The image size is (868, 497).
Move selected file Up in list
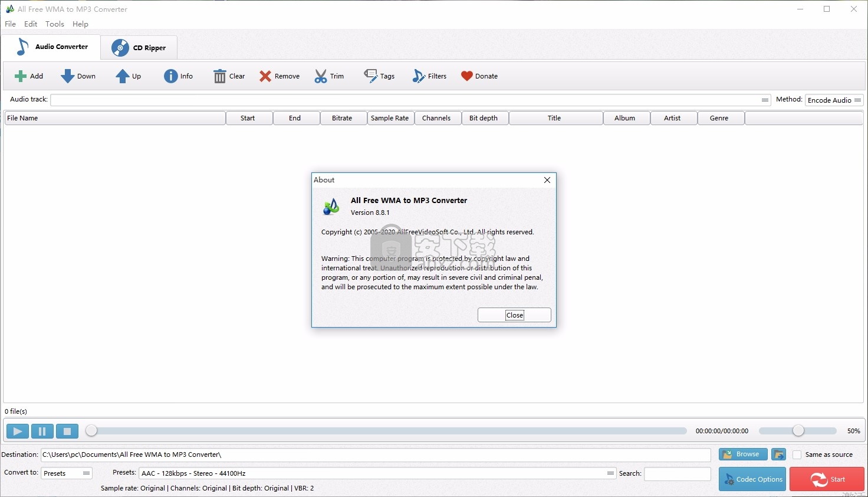(129, 76)
